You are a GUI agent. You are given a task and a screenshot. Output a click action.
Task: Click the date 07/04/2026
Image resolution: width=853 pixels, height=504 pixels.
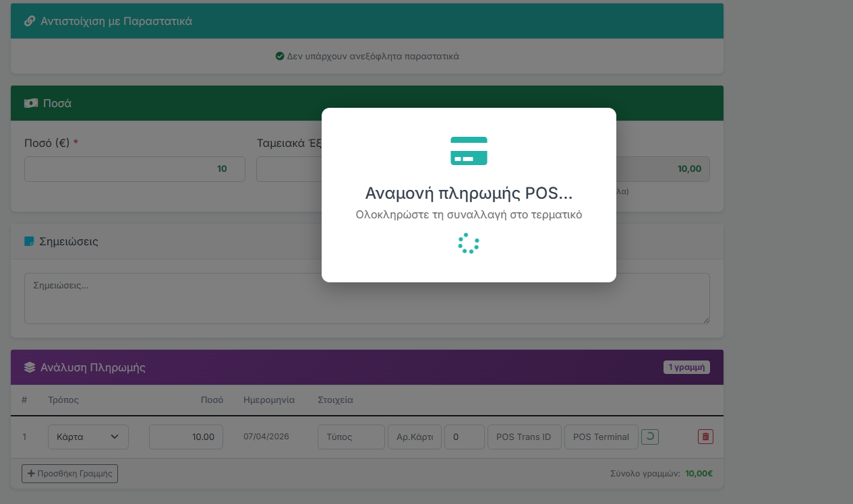[266, 437]
